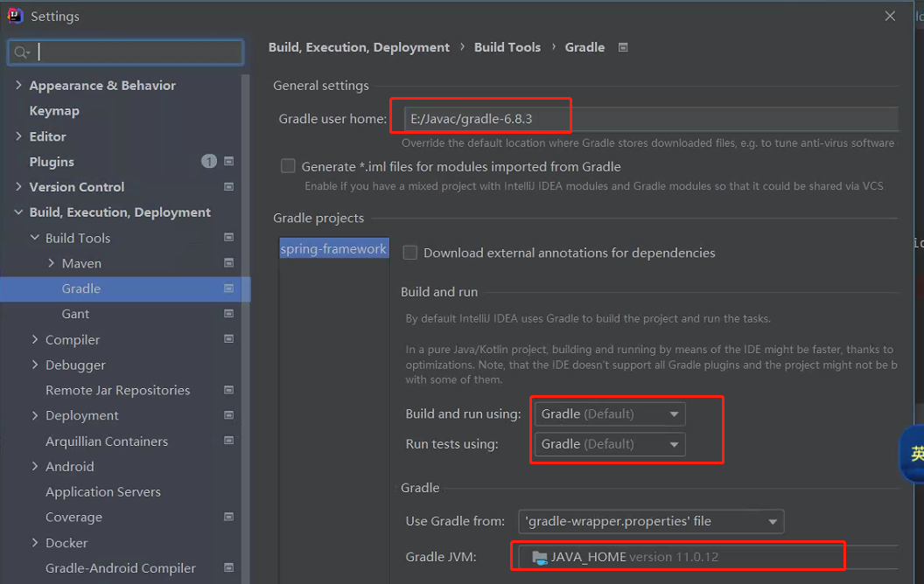Open Gradle-Android Compiler page
Viewport: 924px width, 584px height.
click(120, 567)
